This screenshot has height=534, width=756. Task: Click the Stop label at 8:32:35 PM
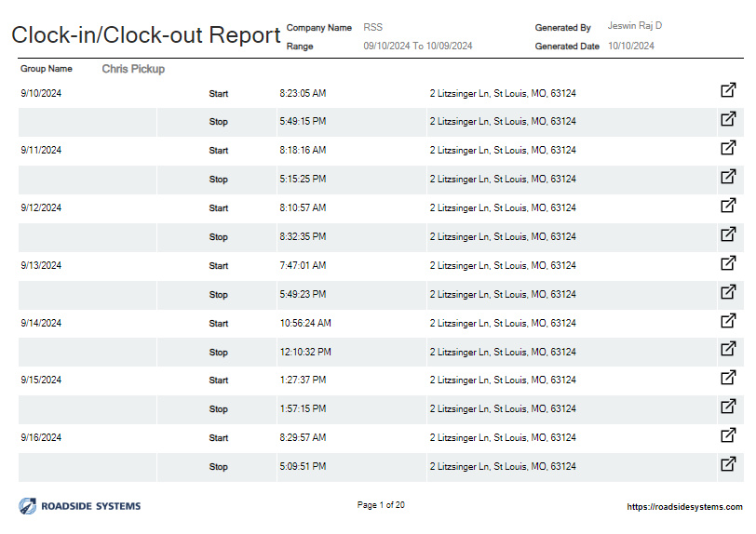point(219,237)
